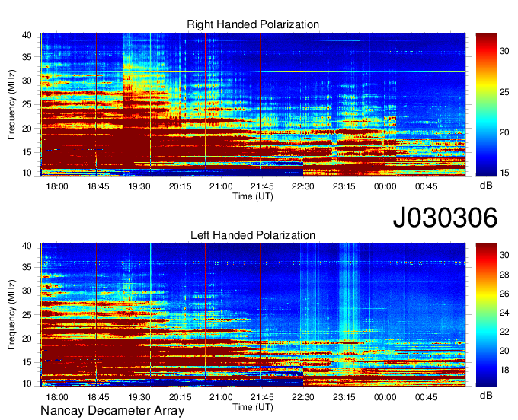Image resolution: width=518 pixels, height=420 pixels.
Task: Click 23:15 tick of left-handed plot
Action: (x=344, y=397)
